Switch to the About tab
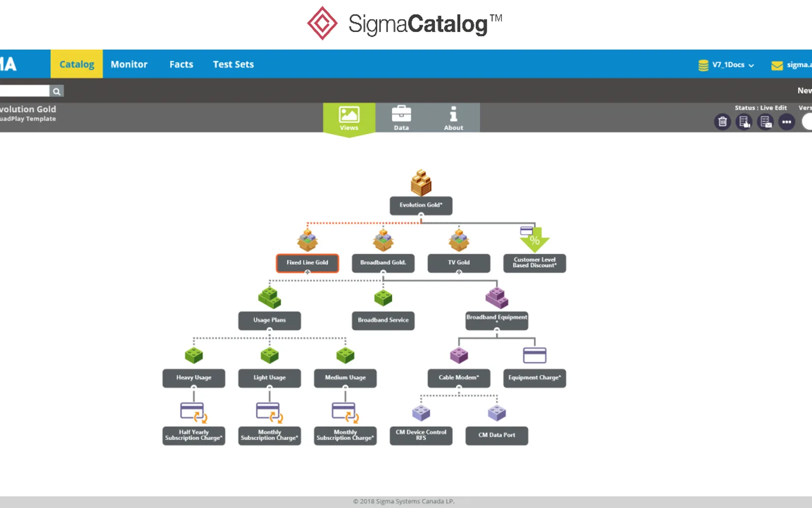Screen dimensions: 812x508 click(454, 118)
